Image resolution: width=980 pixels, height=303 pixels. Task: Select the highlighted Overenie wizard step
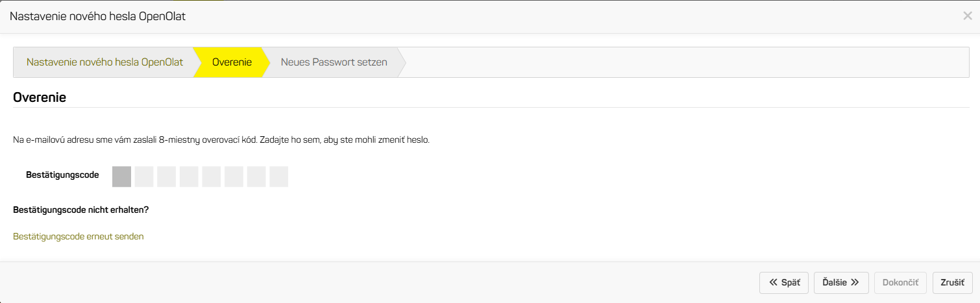click(x=232, y=62)
